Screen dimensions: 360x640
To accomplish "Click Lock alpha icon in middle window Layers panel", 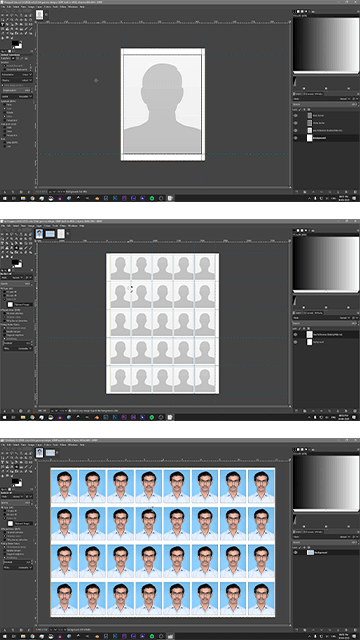I will [x=309, y=329].
